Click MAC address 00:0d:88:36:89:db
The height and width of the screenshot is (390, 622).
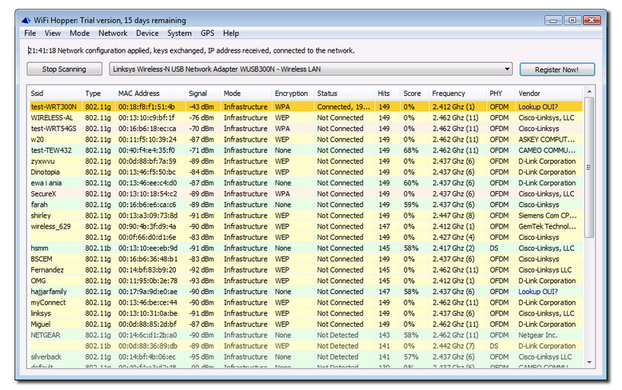pyautogui.click(x=148, y=346)
